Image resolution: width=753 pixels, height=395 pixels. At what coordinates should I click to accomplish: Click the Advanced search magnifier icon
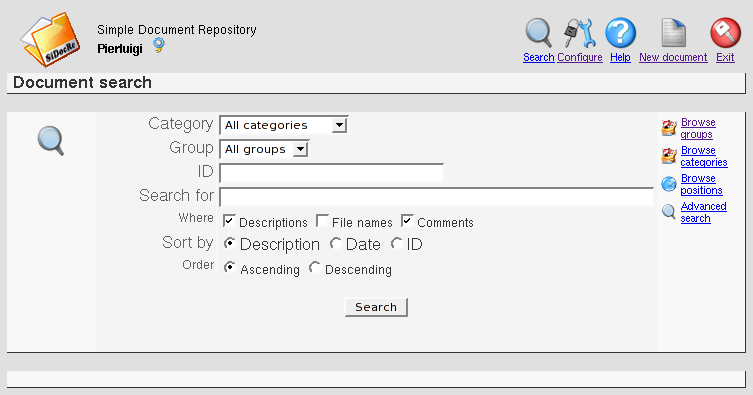point(668,212)
